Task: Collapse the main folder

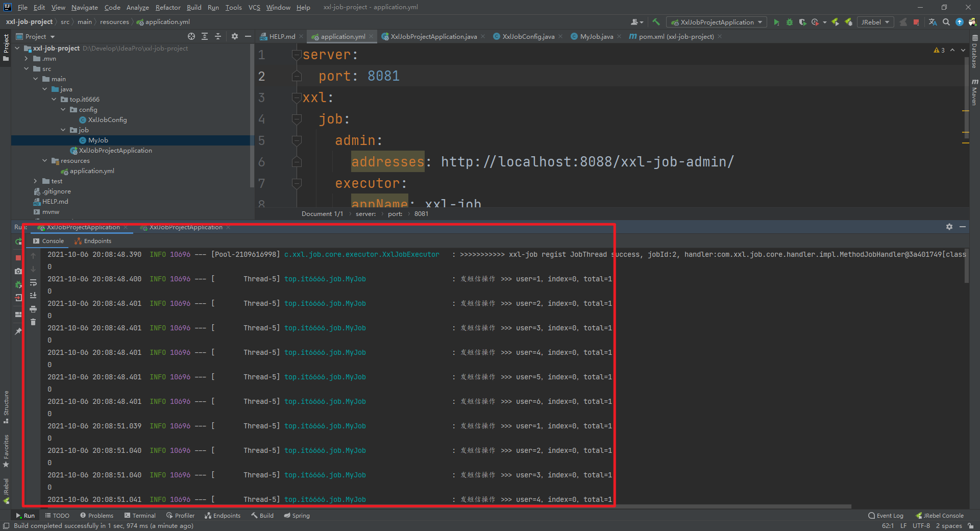Action: point(36,79)
